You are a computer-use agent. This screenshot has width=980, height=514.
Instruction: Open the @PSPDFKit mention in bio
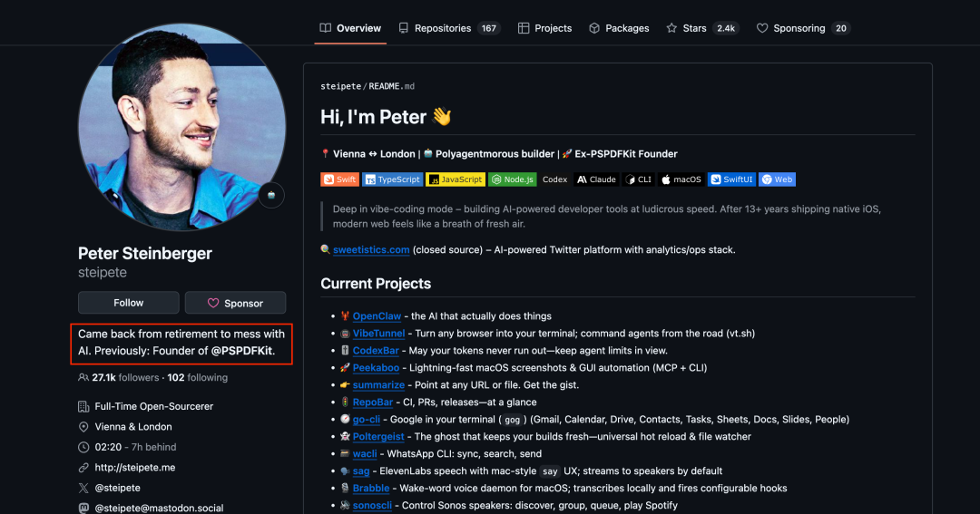[240, 351]
